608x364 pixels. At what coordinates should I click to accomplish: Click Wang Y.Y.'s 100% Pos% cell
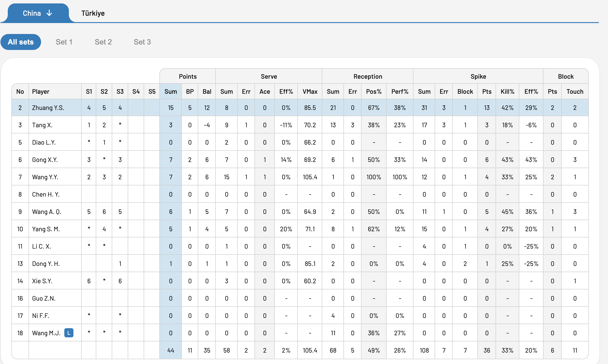tap(374, 177)
